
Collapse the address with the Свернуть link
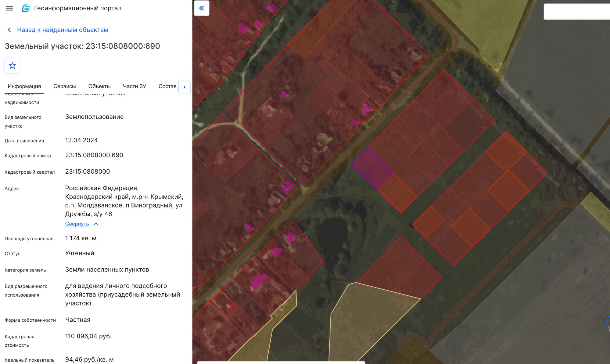coord(77,224)
